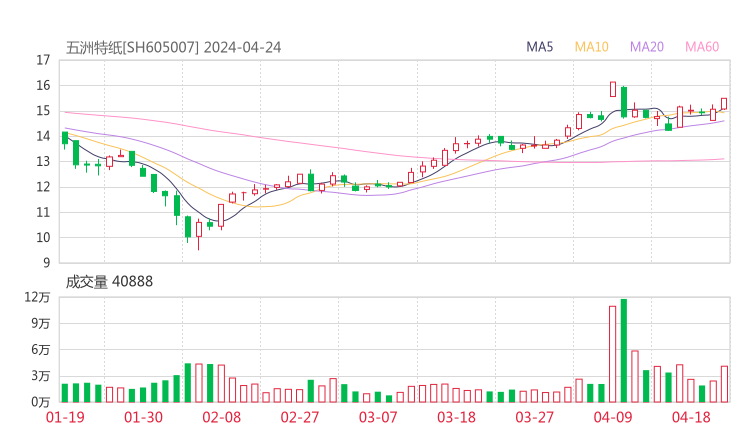This screenshot has height=440, width=740.
Task: Click the MA5 legend label
Action: point(539,47)
